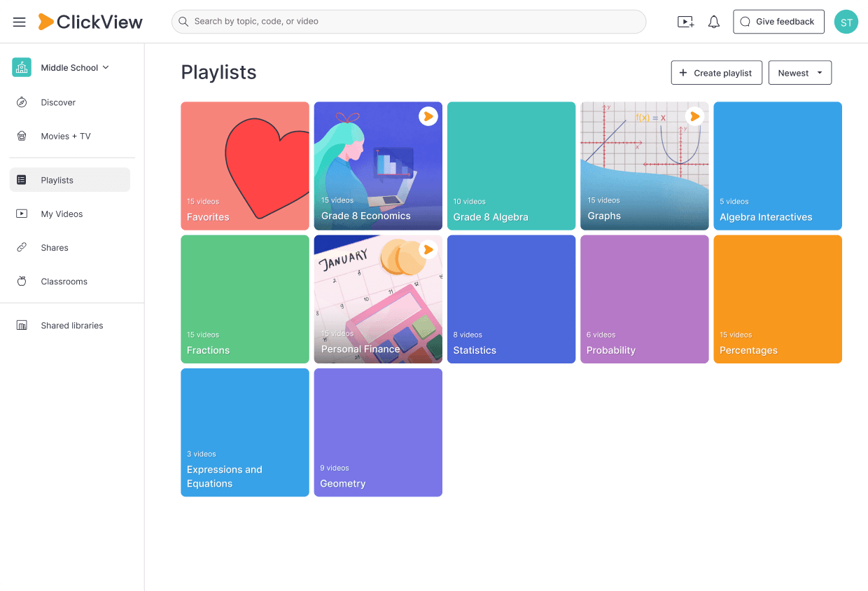Open the Personal Finance playlist

[x=378, y=299]
